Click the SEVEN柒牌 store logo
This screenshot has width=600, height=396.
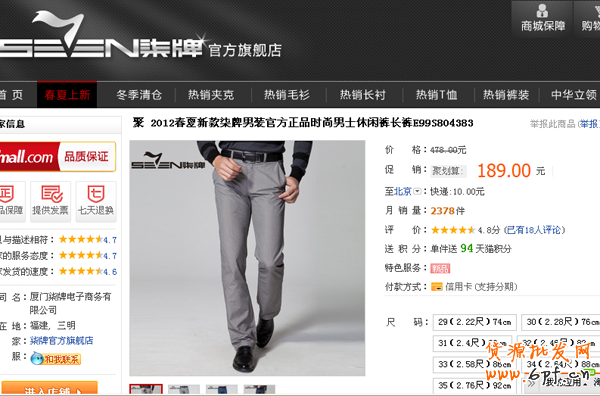101,35
